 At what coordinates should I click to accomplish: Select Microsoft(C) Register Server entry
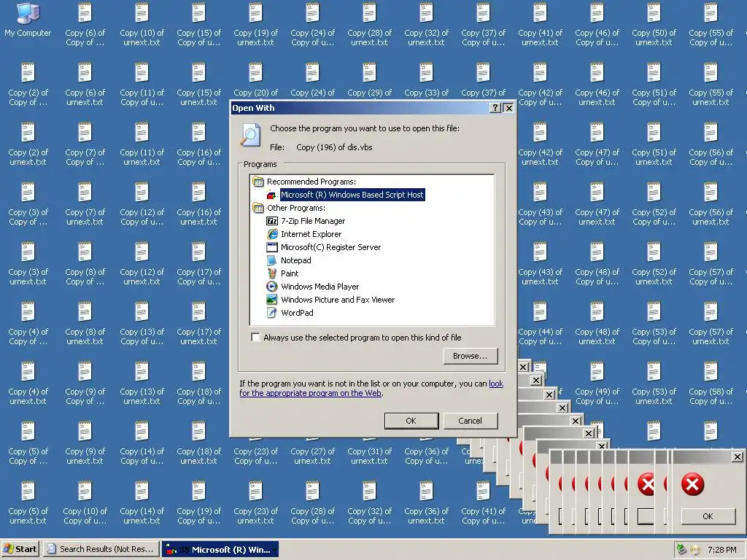[323, 247]
